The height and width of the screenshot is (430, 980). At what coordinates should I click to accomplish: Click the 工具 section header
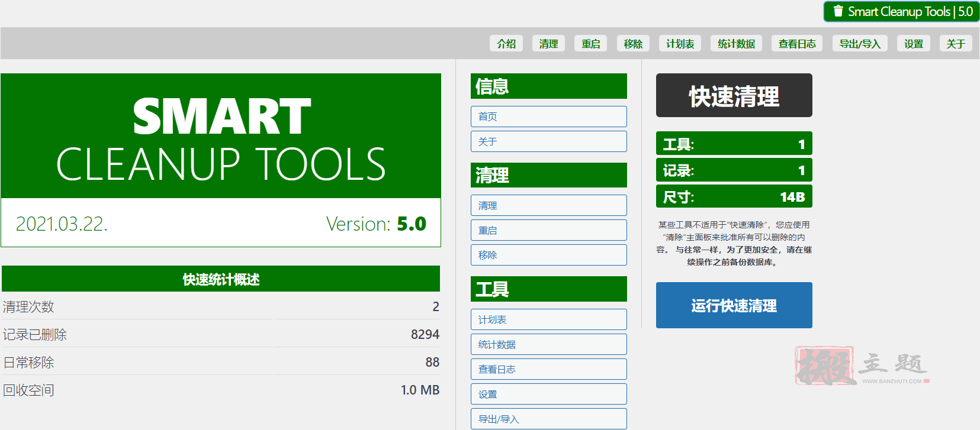click(549, 289)
